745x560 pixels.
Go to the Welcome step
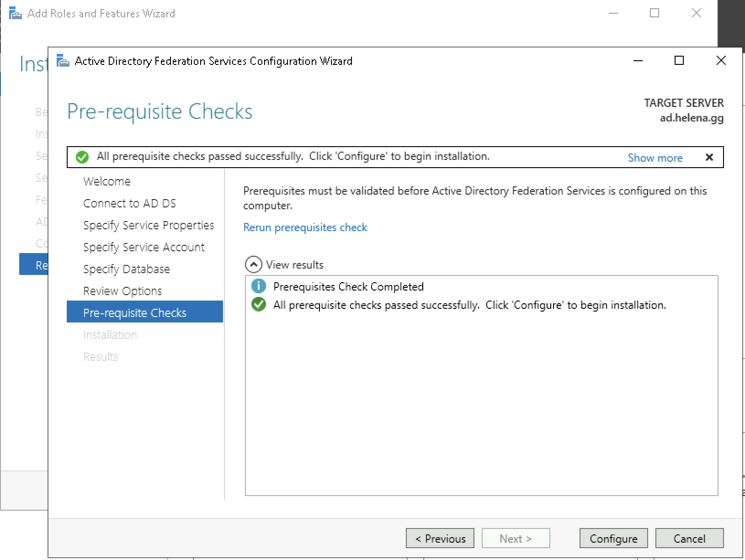(x=106, y=181)
